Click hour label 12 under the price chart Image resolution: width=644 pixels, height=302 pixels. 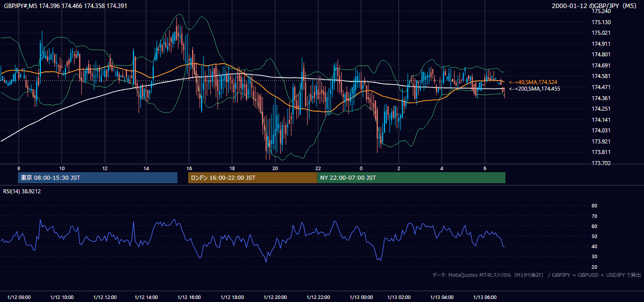point(104,168)
